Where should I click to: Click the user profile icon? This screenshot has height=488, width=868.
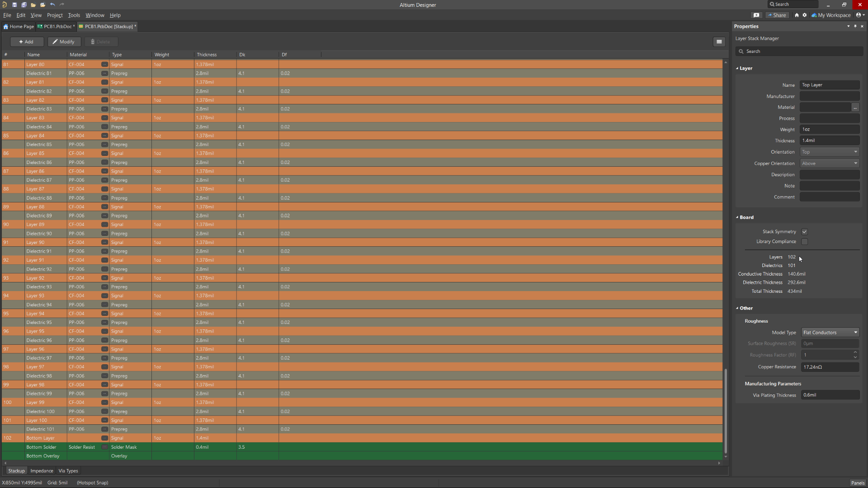(x=859, y=15)
